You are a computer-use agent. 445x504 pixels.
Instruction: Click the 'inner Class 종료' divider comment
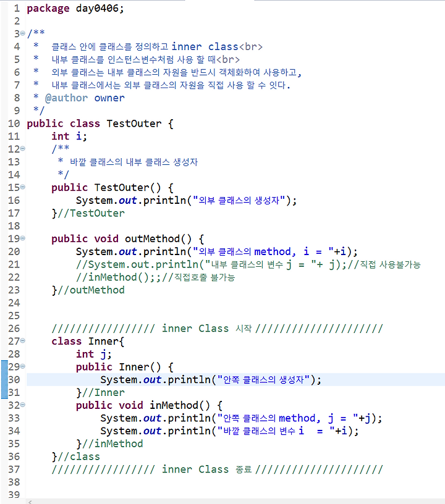[218, 469]
